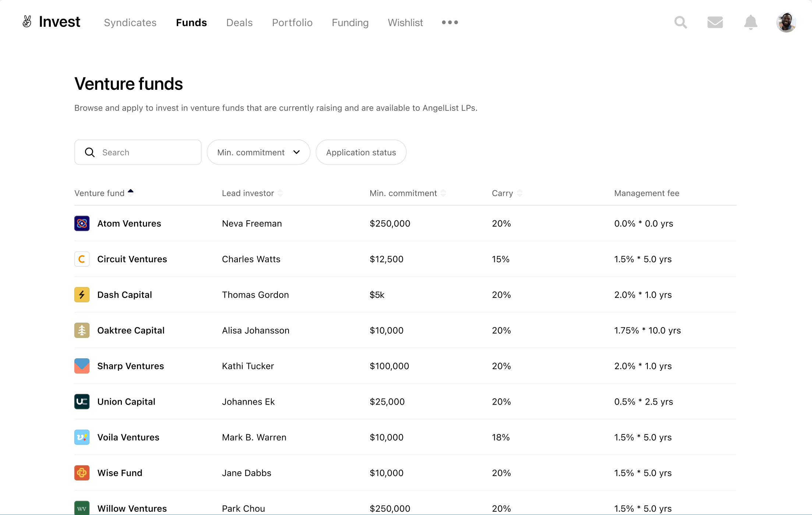This screenshot has height=515, width=812.
Task: Open the Min. commitment filter dropdown
Action: [x=258, y=152]
